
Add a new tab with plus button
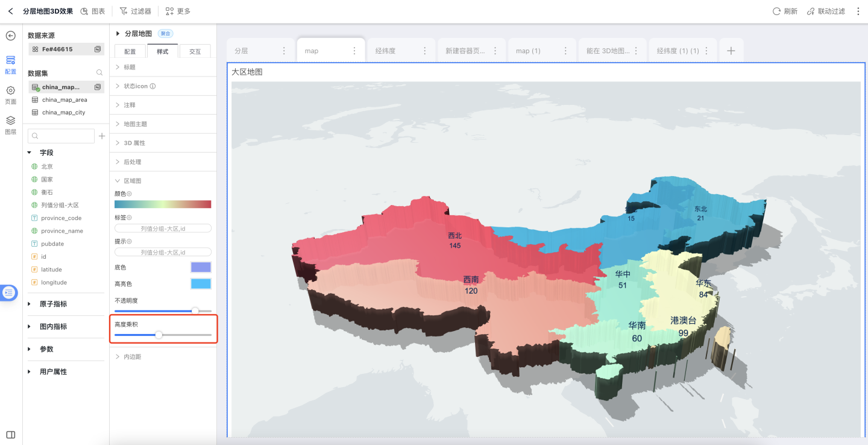(731, 51)
